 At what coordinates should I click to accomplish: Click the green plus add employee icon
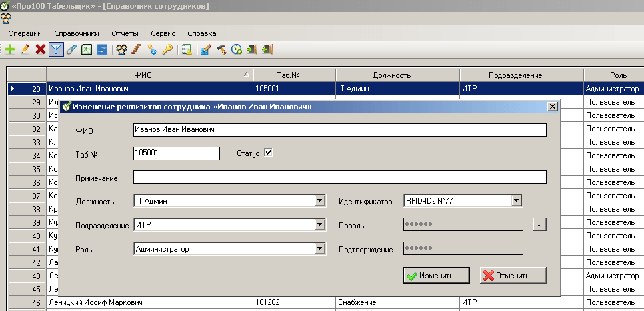pyautogui.click(x=10, y=50)
